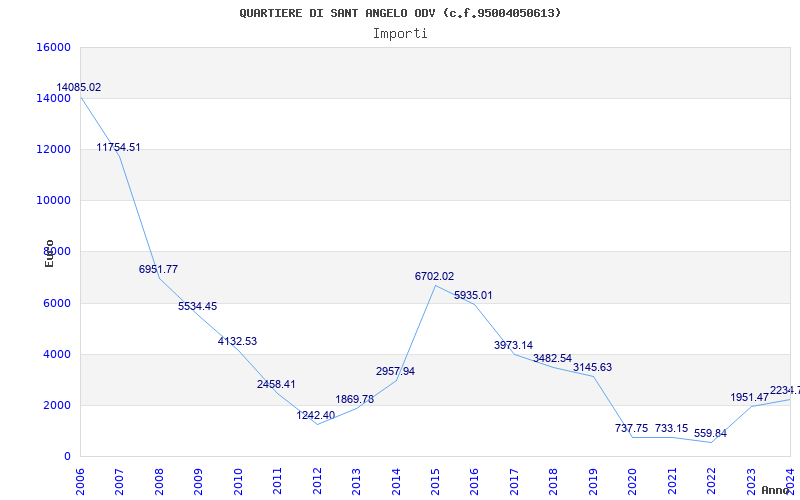This screenshot has height=500, width=800.
Task: Select the 3482.54 data label
Action: 553,359
